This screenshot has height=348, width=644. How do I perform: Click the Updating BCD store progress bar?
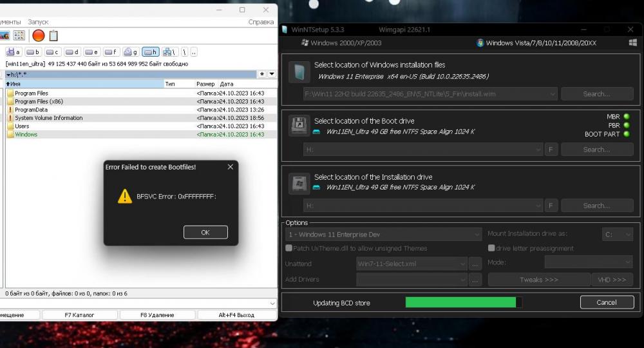[x=464, y=302]
